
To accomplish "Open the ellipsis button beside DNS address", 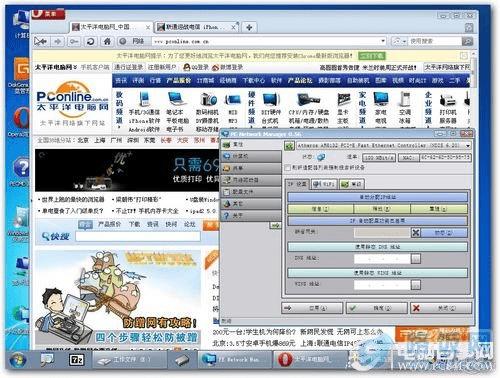I will [415, 258].
